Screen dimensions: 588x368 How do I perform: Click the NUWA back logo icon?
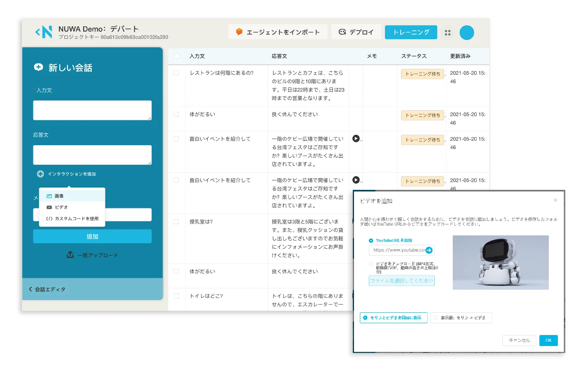click(44, 32)
